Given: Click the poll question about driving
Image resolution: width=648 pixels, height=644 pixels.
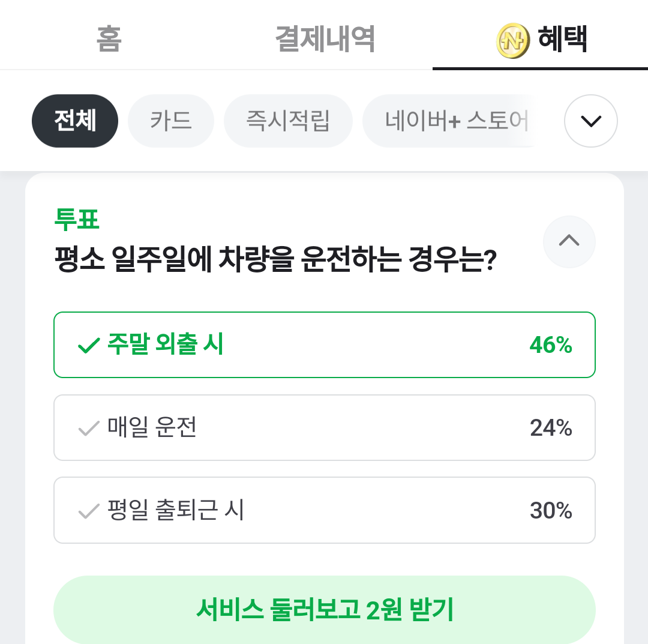Looking at the screenshot, I should pyautogui.click(x=275, y=262).
